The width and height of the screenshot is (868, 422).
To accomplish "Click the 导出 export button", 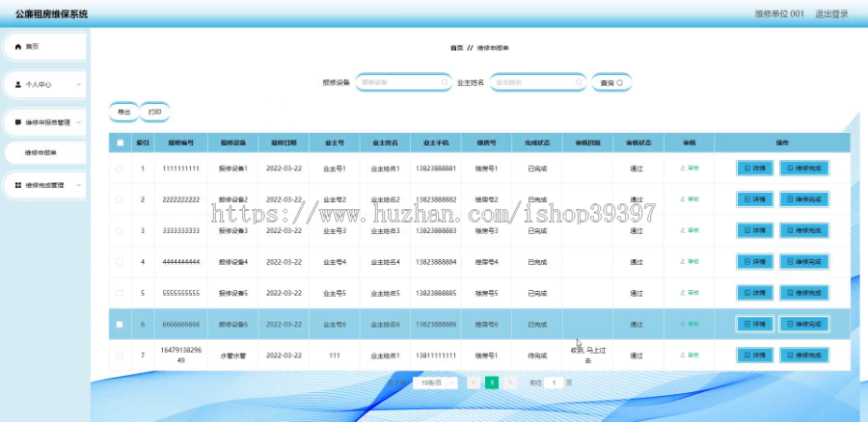I will click(123, 112).
